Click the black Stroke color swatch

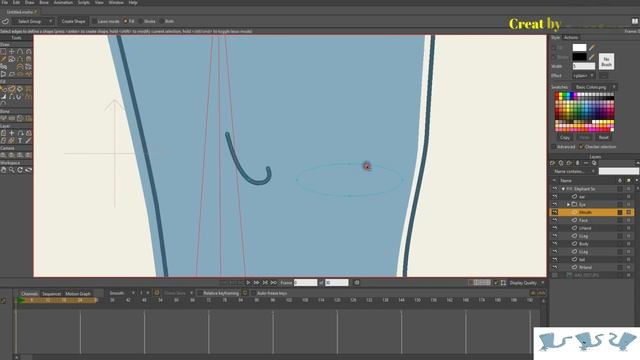click(x=579, y=57)
